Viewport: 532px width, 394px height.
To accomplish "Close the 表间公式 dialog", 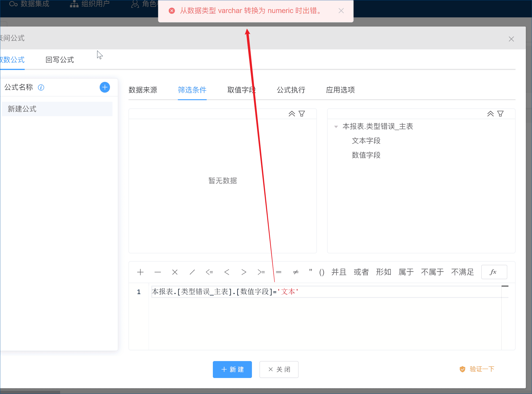I will tap(511, 39).
